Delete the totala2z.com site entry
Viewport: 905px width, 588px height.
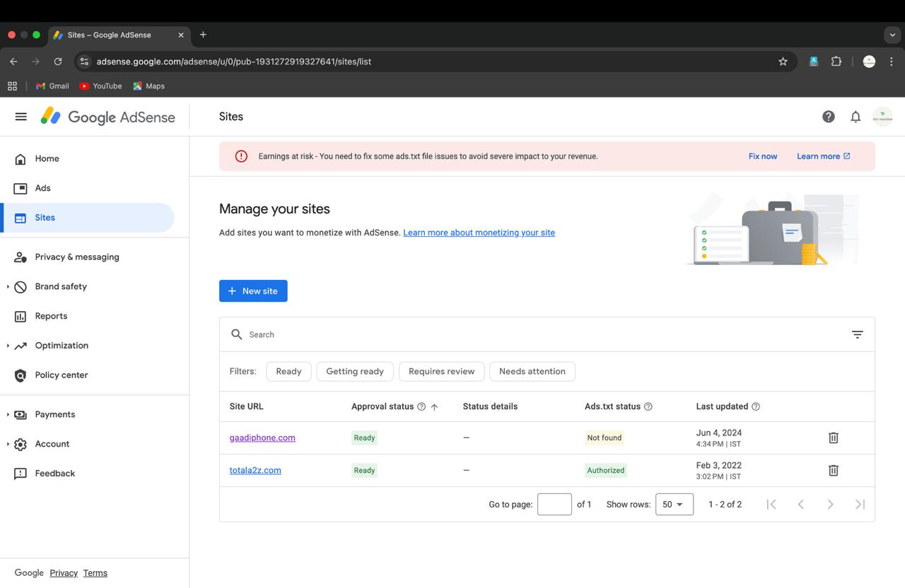pos(833,470)
